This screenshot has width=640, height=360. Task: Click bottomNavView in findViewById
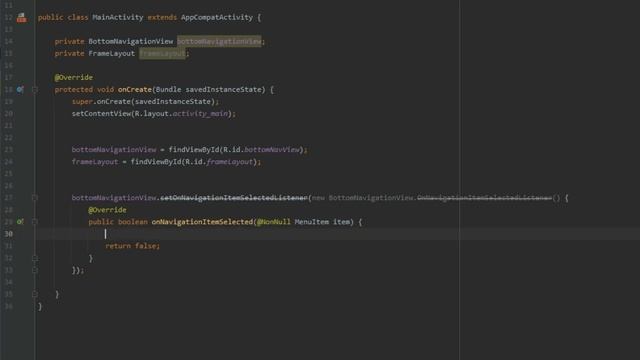[272, 149]
